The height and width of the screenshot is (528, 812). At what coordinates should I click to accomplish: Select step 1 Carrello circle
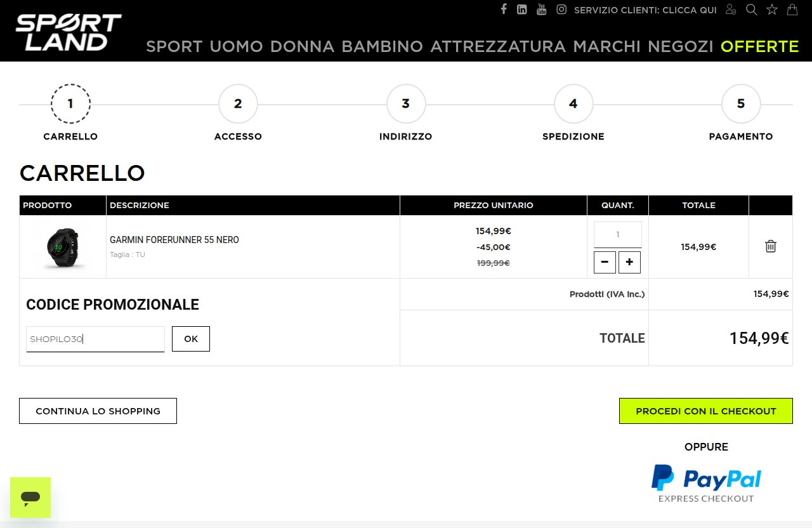pyautogui.click(x=70, y=103)
